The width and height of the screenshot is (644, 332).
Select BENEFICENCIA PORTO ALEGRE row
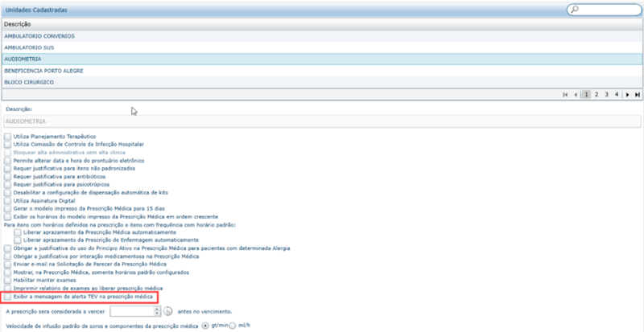pos(322,71)
